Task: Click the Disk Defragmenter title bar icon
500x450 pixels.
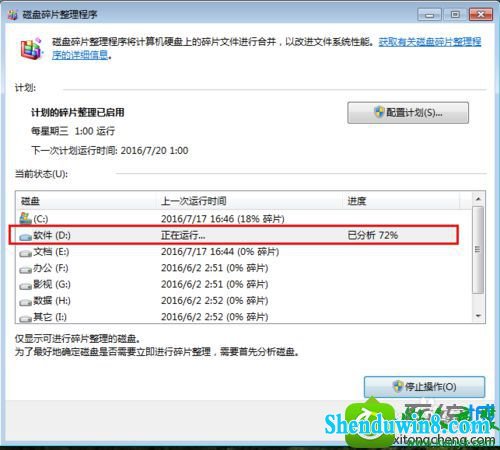Action: [x=12, y=15]
